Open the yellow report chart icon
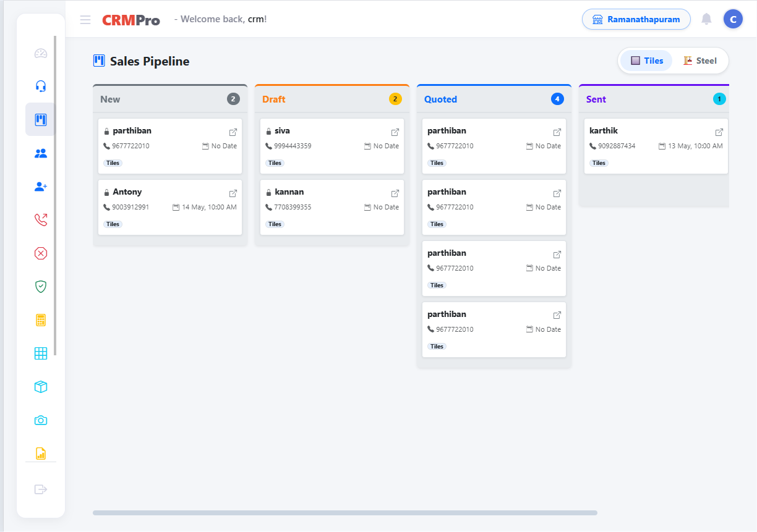This screenshot has width=757, height=532. pyautogui.click(x=41, y=453)
